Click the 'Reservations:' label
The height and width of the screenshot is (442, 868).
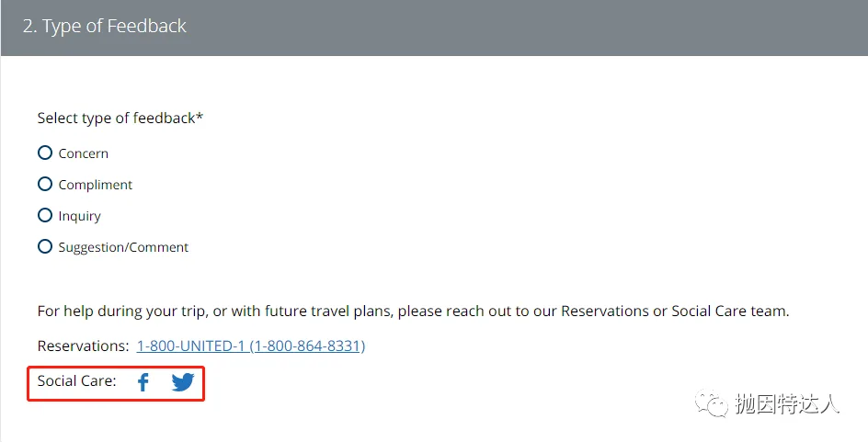tap(83, 346)
